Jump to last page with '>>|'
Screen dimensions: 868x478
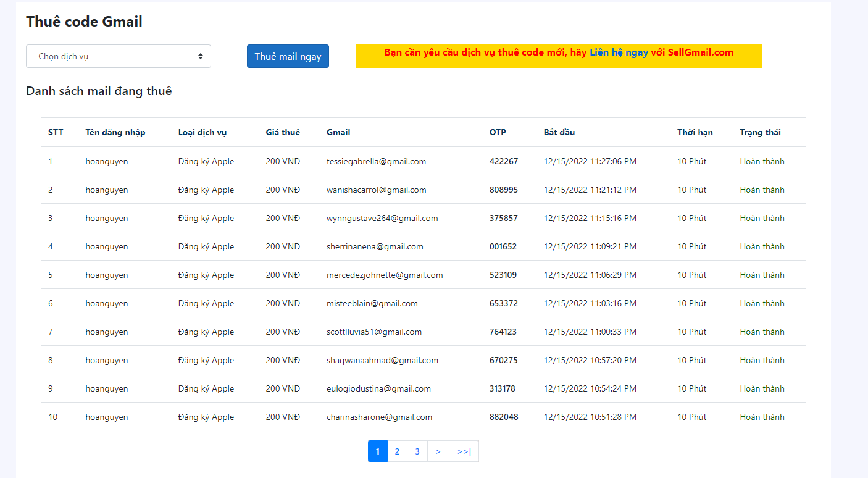tap(464, 451)
